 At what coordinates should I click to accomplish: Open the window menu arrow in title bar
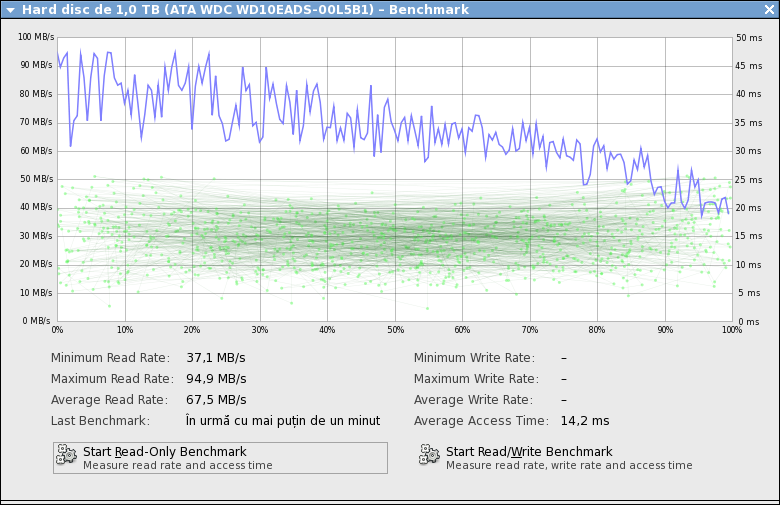coord(10,9)
